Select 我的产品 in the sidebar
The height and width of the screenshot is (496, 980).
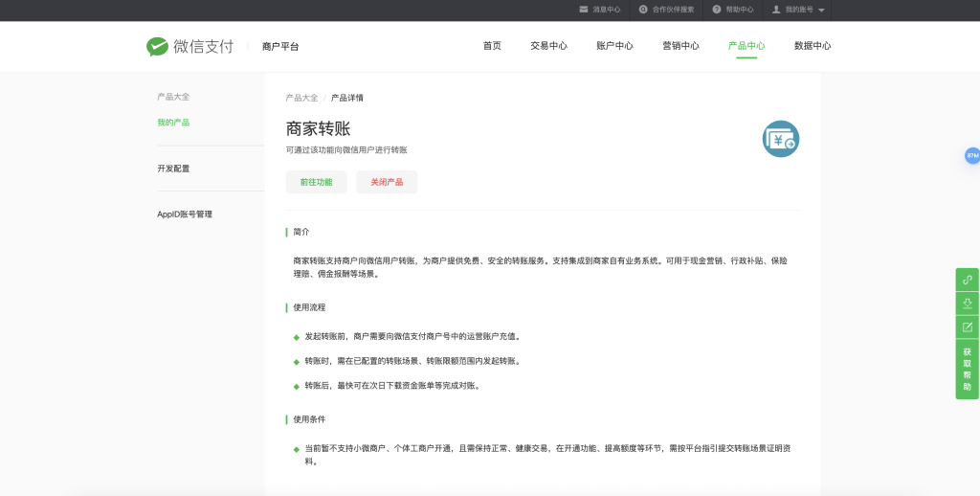[x=173, y=123]
